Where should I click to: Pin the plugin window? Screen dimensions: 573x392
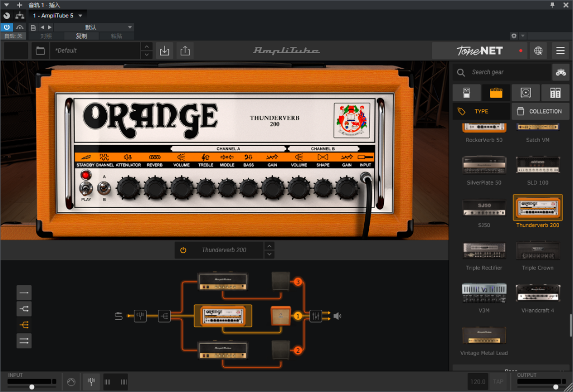[552, 4]
